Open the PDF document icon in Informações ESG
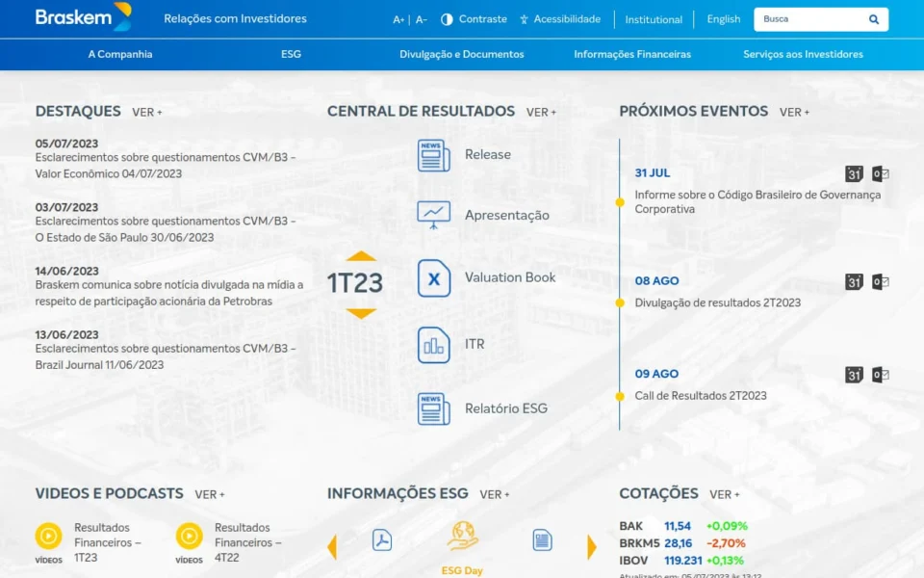The width and height of the screenshot is (924, 578). point(382,540)
